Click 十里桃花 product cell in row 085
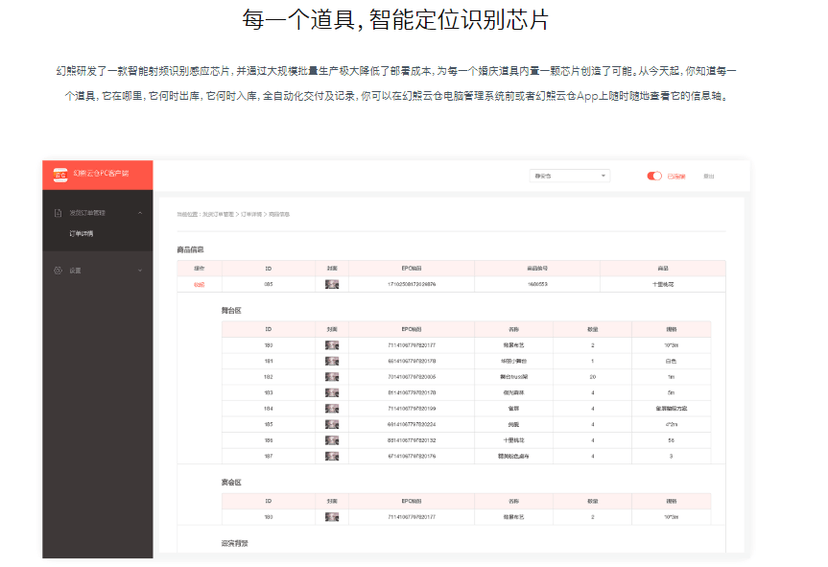The height and width of the screenshot is (567, 828). click(663, 285)
